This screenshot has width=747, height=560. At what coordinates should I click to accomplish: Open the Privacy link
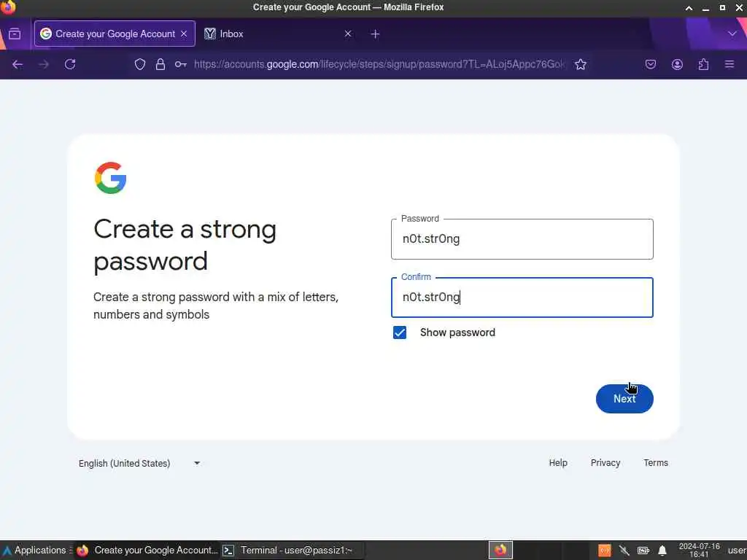[605, 463]
